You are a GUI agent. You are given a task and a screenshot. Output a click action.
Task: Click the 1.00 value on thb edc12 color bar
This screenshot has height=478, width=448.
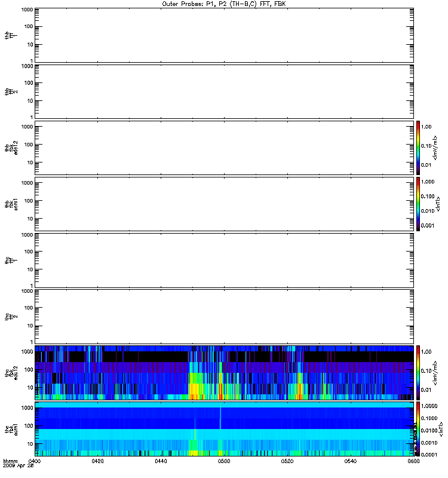[x=426, y=127]
